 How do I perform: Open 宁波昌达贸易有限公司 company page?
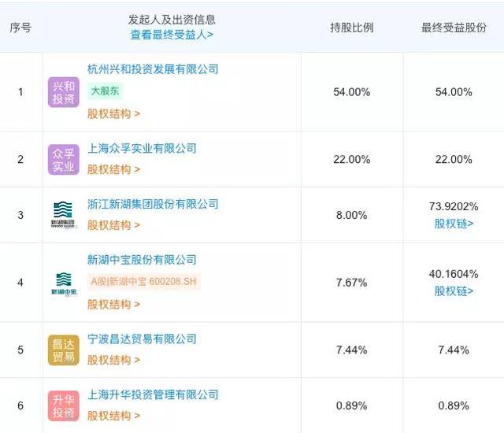point(142,339)
